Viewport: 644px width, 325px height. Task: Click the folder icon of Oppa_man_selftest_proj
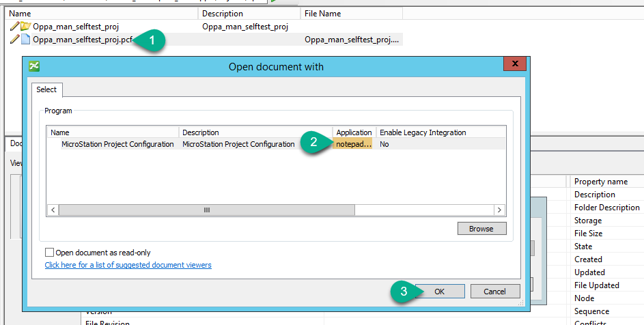point(25,27)
